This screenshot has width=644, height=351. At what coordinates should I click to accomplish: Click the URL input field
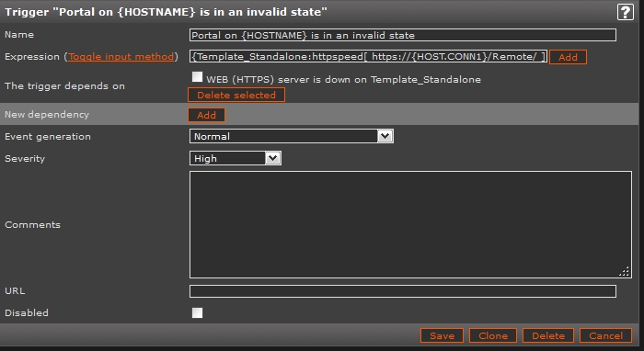pyautogui.click(x=403, y=291)
